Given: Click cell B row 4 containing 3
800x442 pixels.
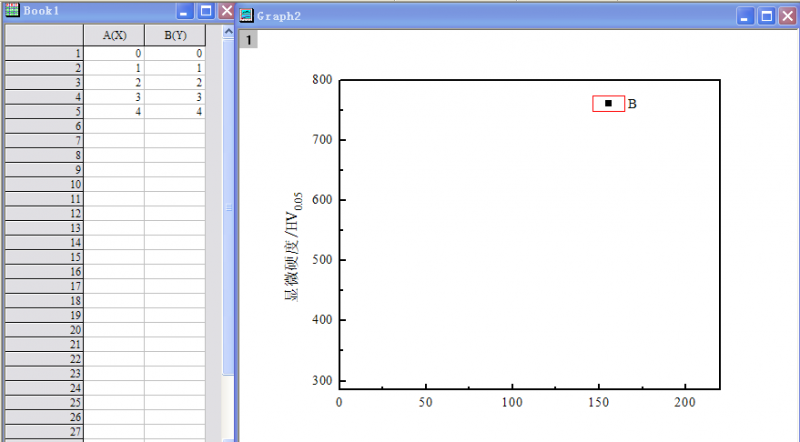Looking at the screenshot, I should pos(176,97).
